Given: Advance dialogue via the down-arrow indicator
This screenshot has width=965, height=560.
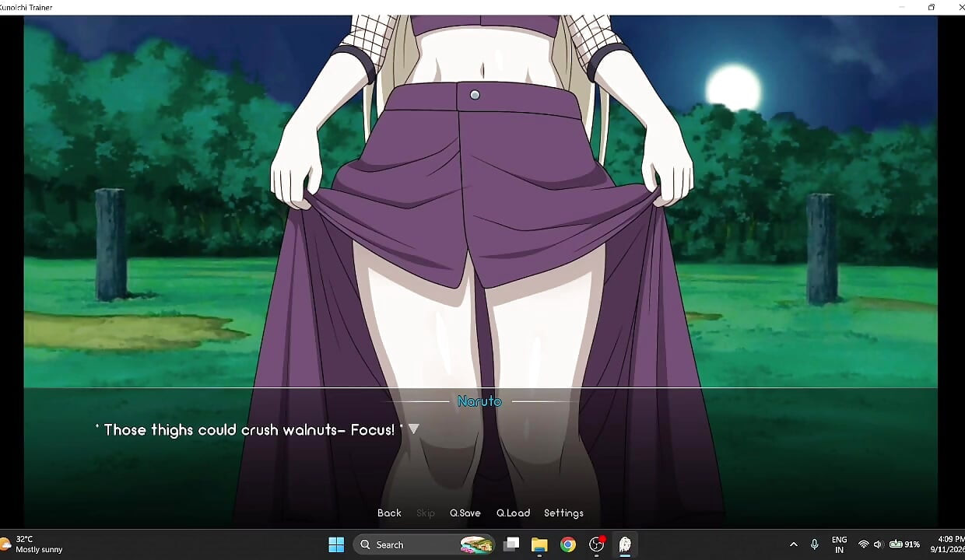Looking at the screenshot, I should coord(414,429).
